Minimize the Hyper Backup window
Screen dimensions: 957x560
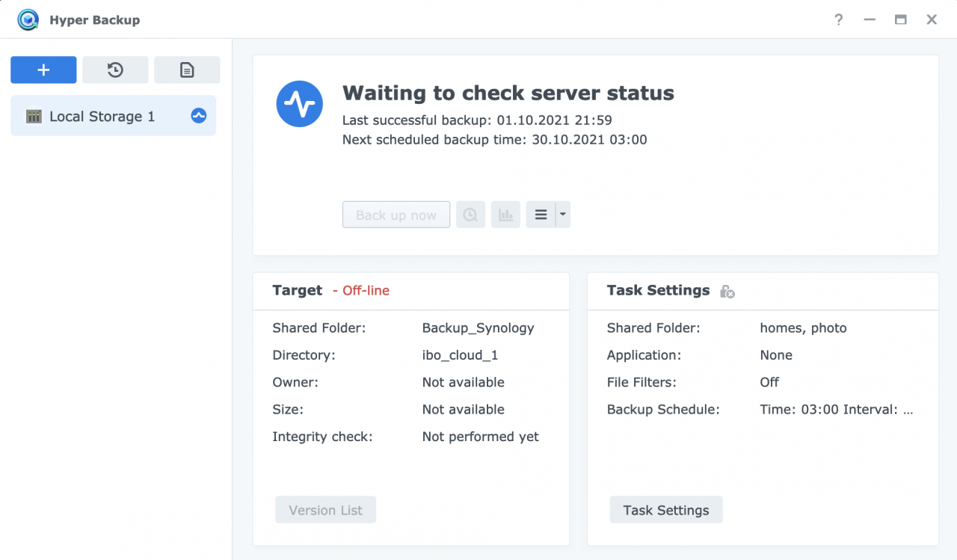(869, 19)
